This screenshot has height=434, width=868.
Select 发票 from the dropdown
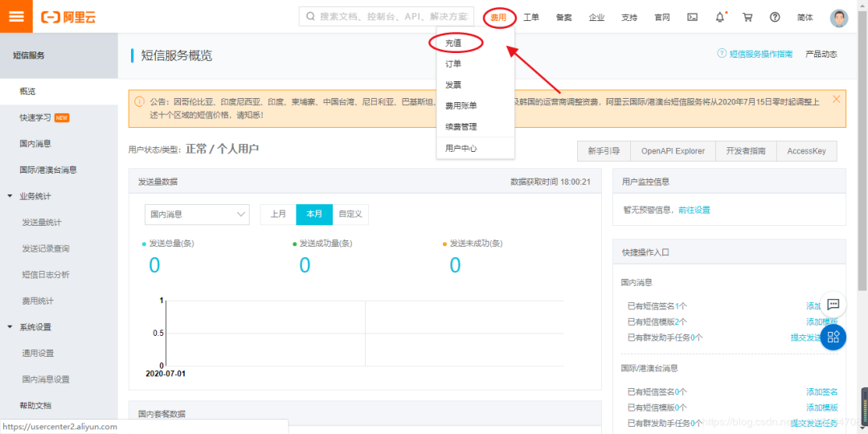[x=453, y=84]
